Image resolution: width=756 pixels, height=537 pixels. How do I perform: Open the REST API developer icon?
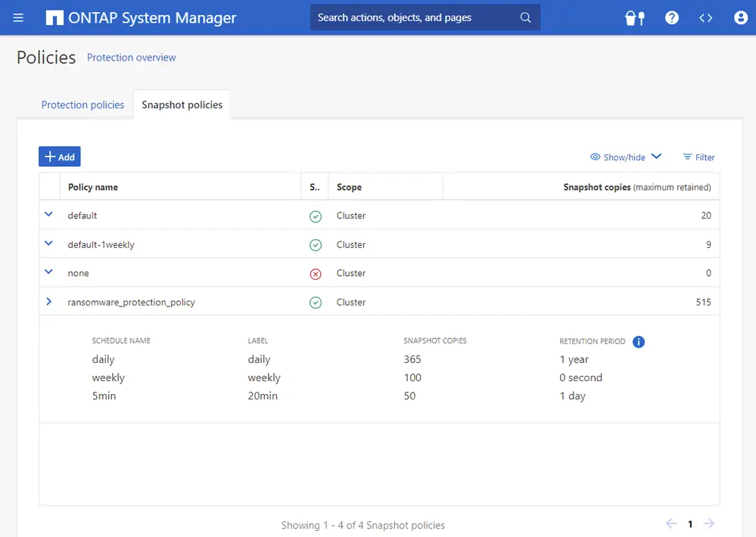point(705,17)
